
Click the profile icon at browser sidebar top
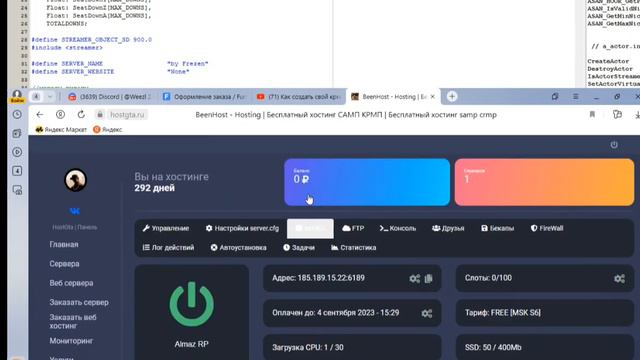[17, 96]
